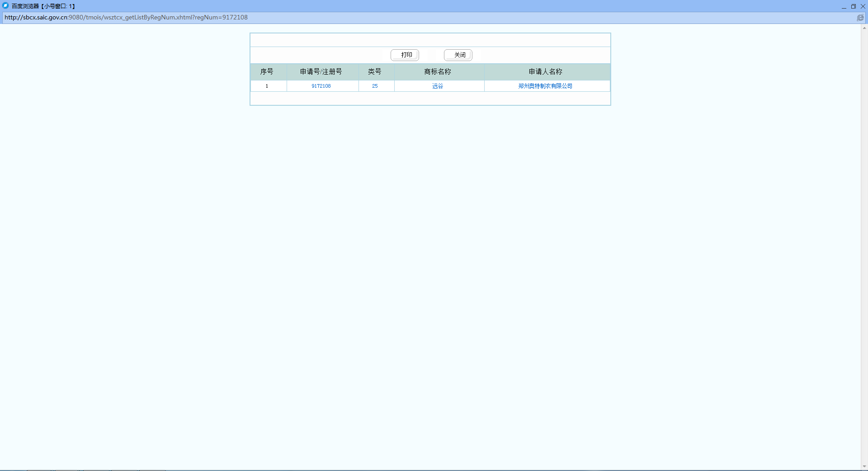
Task: Minimize the browser window
Action: tap(844, 6)
